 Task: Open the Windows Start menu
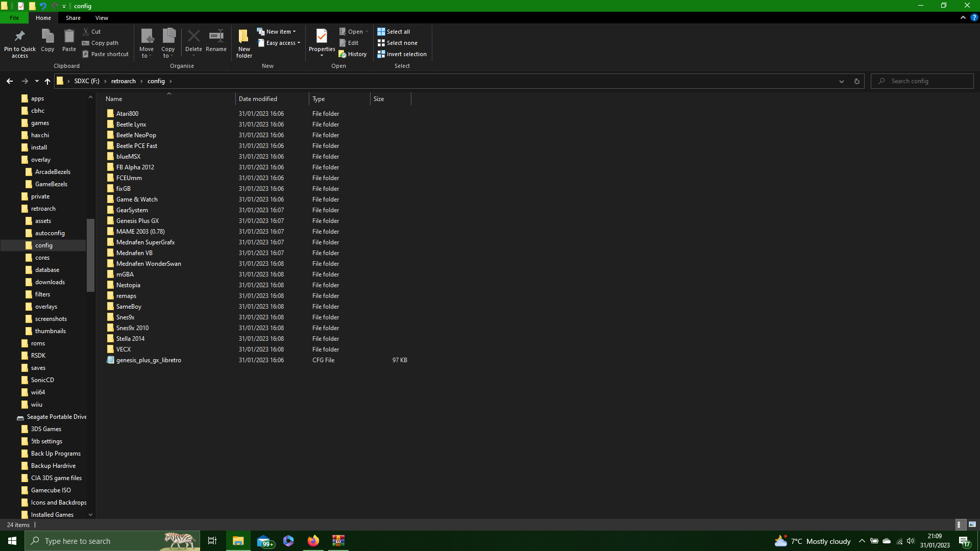point(12,541)
